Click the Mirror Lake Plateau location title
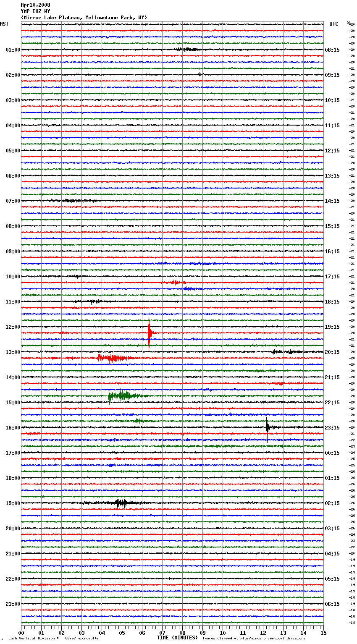The width and height of the screenshot is (357, 644). click(84, 18)
